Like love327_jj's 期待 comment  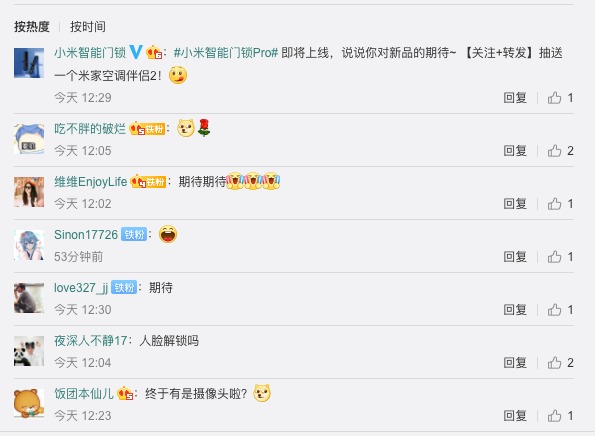pyautogui.click(x=554, y=310)
